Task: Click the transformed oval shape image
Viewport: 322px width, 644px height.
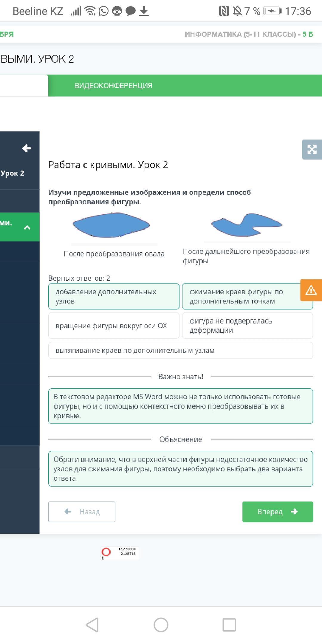Action: pos(112,225)
